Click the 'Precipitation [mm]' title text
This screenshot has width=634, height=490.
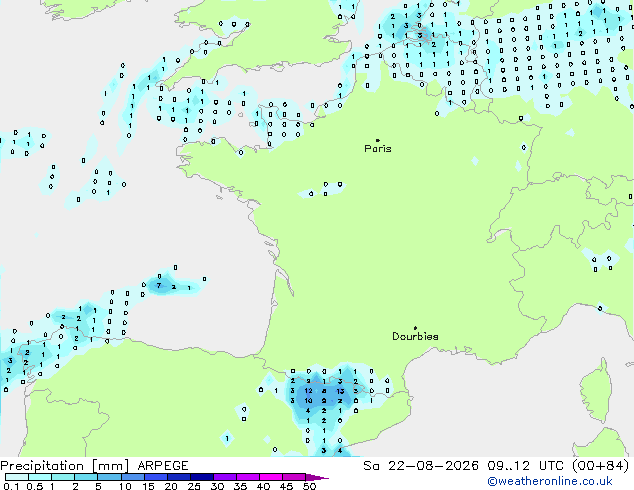point(65,466)
